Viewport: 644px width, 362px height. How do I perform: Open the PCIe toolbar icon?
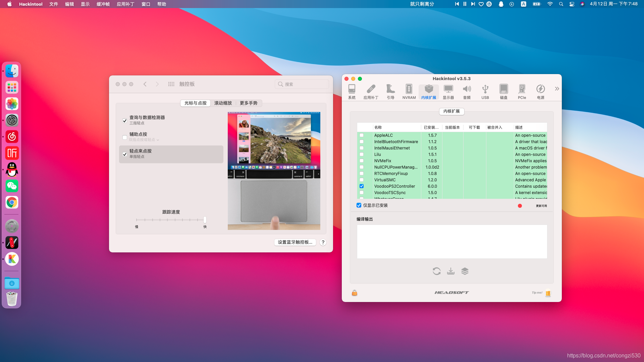[x=522, y=92]
